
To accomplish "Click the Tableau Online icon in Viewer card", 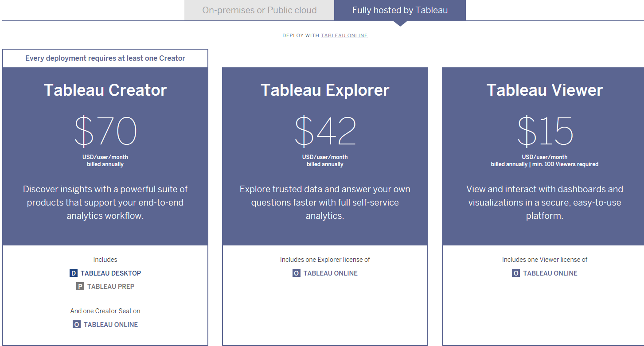I will pyautogui.click(x=515, y=273).
